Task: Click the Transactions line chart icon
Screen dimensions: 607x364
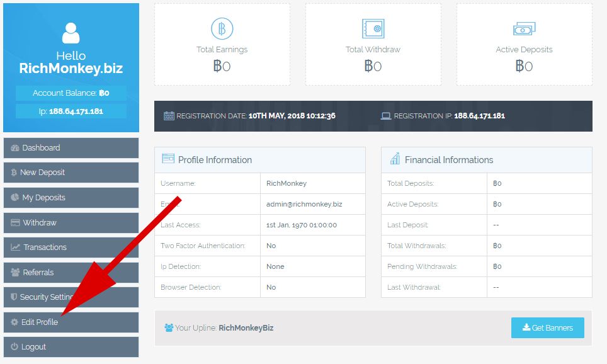Action: (x=16, y=247)
